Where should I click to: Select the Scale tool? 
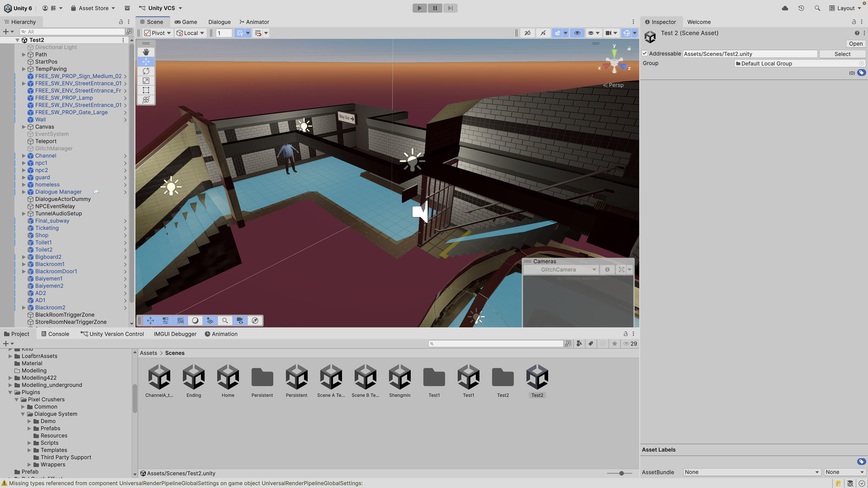pos(146,80)
